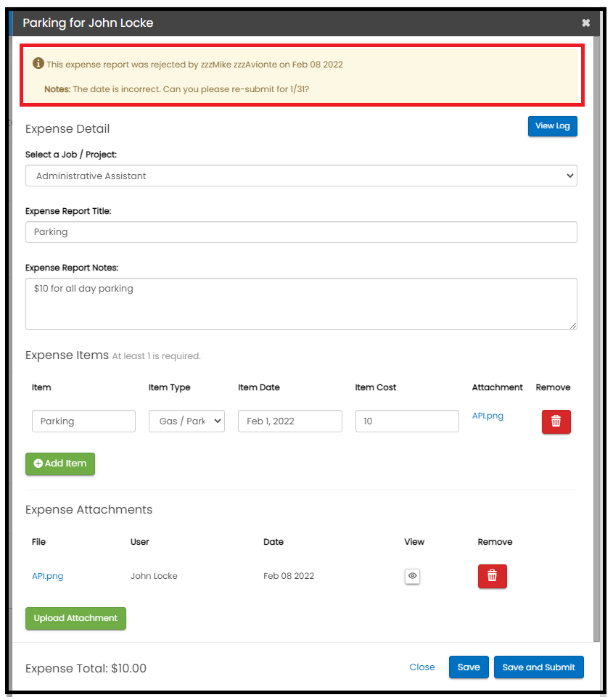
Task: Save the expense report
Action: (x=469, y=667)
